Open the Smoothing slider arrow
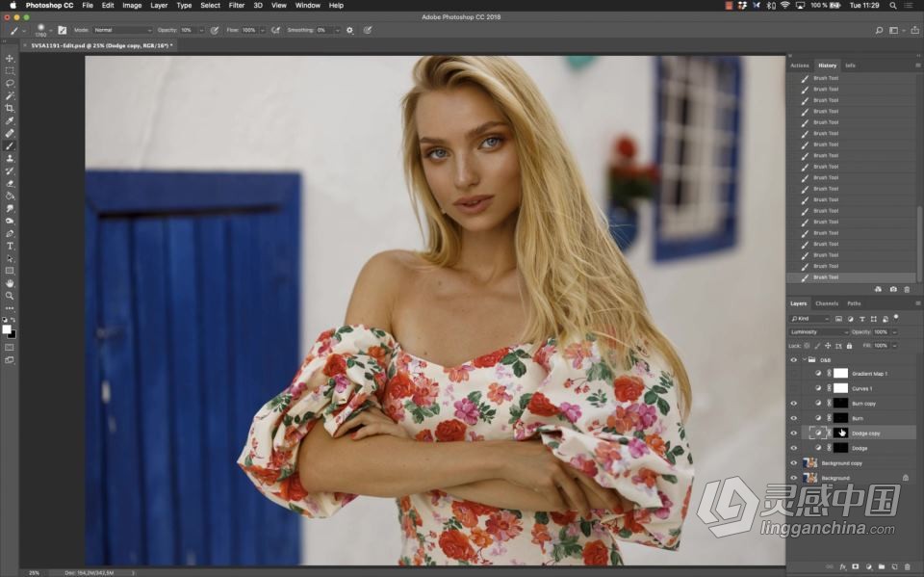The image size is (924, 577). 337,30
